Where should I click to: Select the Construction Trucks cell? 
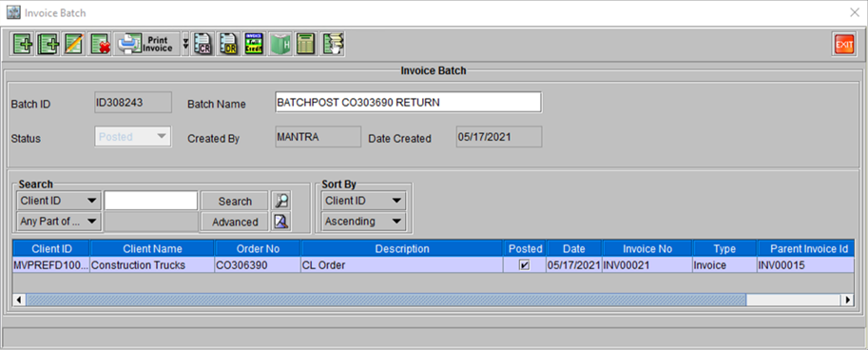tap(152, 265)
